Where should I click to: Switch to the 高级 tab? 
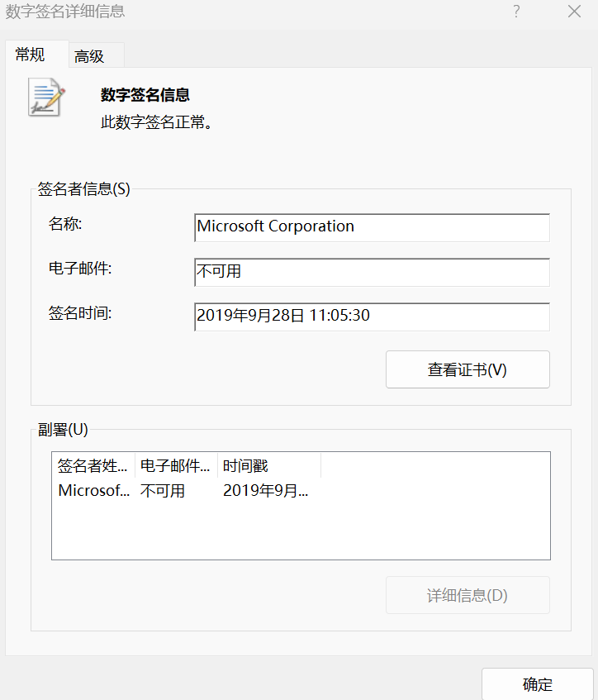[x=89, y=56]
